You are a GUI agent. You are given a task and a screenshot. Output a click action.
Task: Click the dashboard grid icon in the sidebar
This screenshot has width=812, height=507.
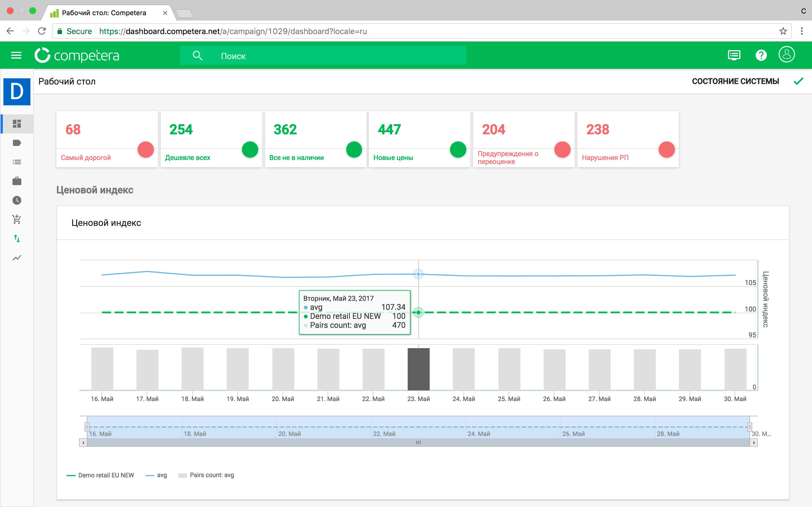(17, 124)
